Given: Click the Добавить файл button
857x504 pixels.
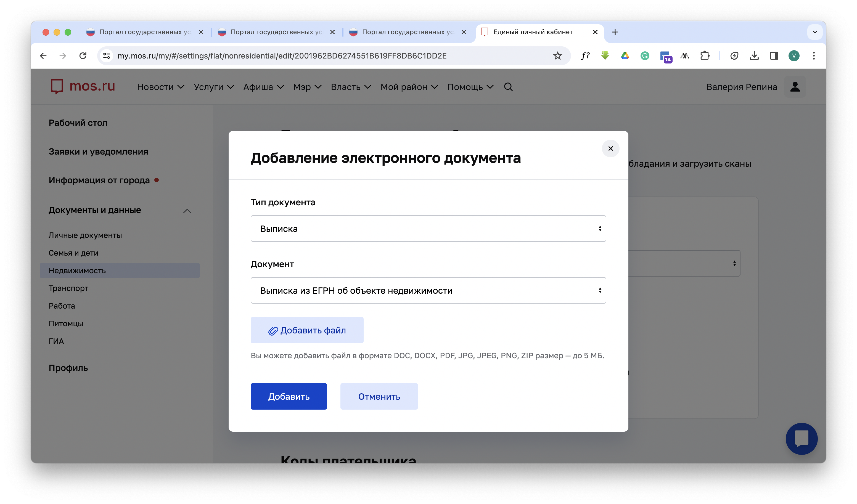Looking at the screenshot, I should pyautogui.click(x=307, y=330).
